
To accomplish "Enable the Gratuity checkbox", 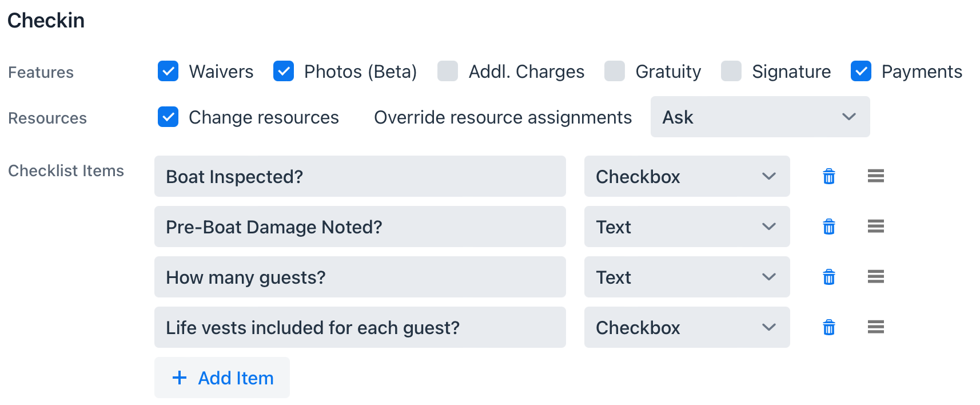I will tap(615, 72).
